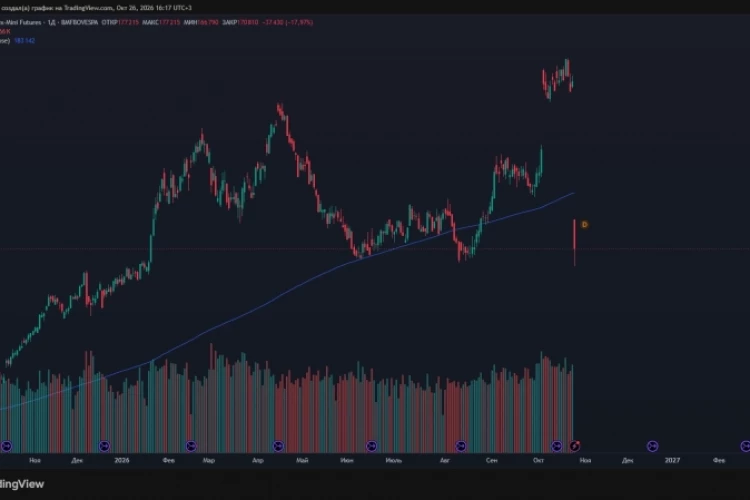
Task: Click the blue moving average value 183 142
Action: (x=24, y=41)
